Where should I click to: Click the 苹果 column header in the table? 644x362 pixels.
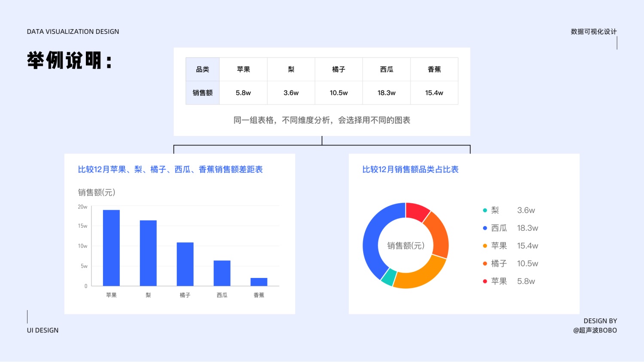[x=243, y=69]
